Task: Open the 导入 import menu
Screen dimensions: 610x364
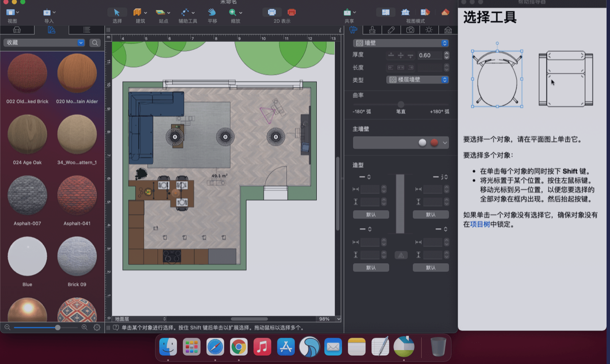Action: (x=47, y=12)
